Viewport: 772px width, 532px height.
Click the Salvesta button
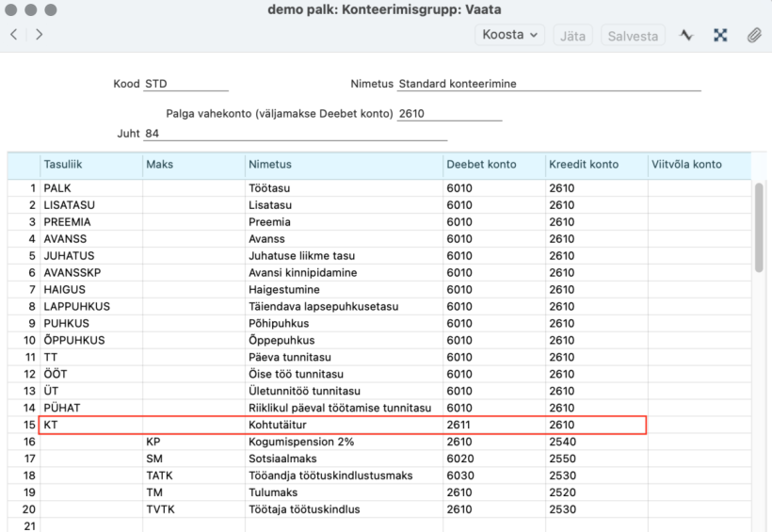(633, 36)
